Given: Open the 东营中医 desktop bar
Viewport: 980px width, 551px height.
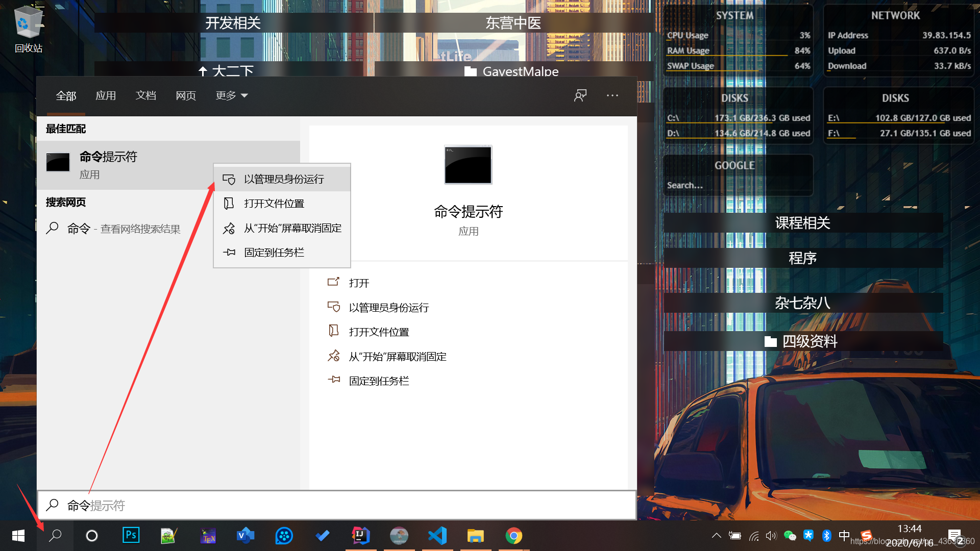Looking at the screenshot, I should (513, 23).
